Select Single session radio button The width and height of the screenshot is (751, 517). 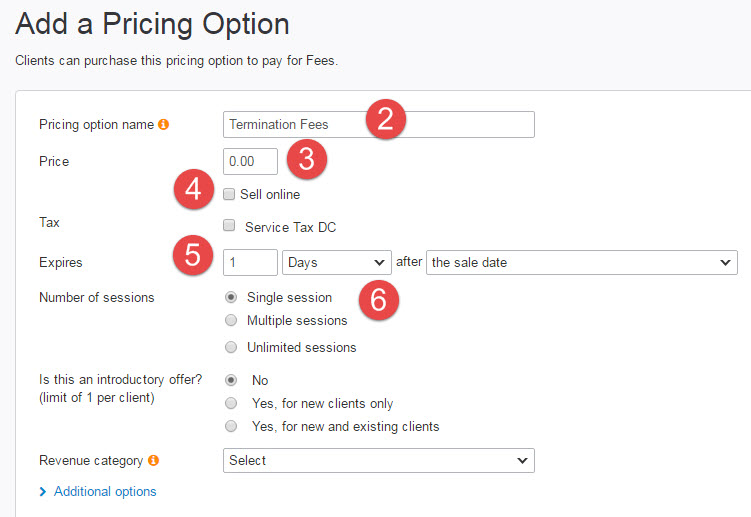click(x=231, y=297)
